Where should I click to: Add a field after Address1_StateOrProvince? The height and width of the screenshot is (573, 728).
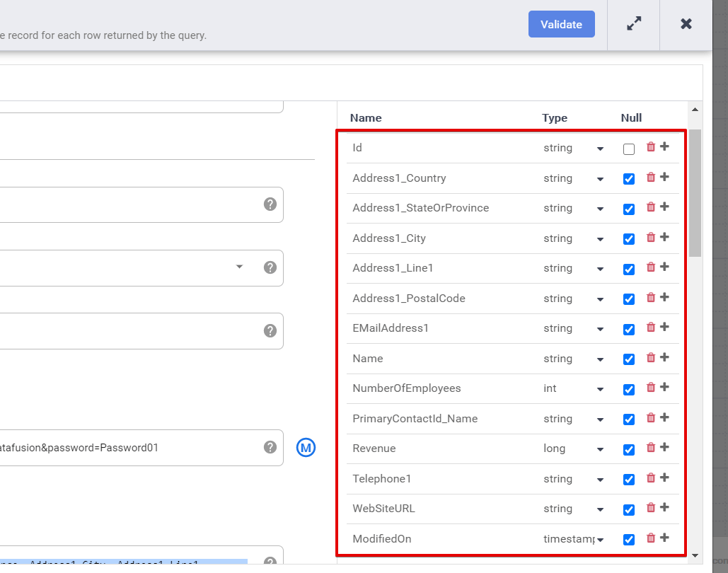pos(664,207)
